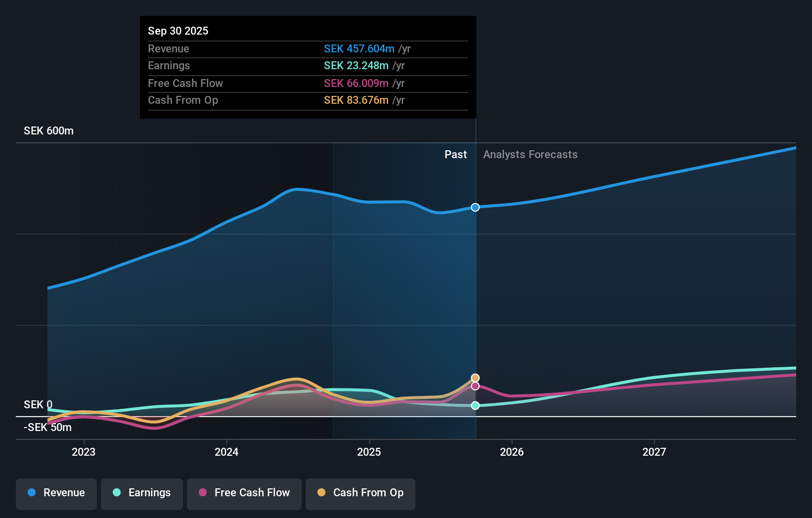Collapse the Analysts Forecasts section

pyautogui.click(x=530, y=154)
